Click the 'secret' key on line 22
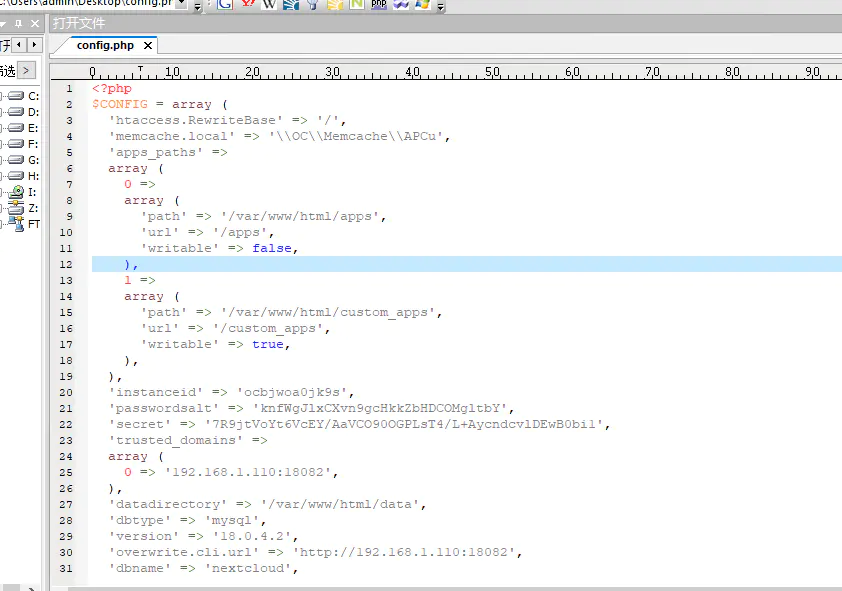842x591 pixels. [x=140, y=425]
